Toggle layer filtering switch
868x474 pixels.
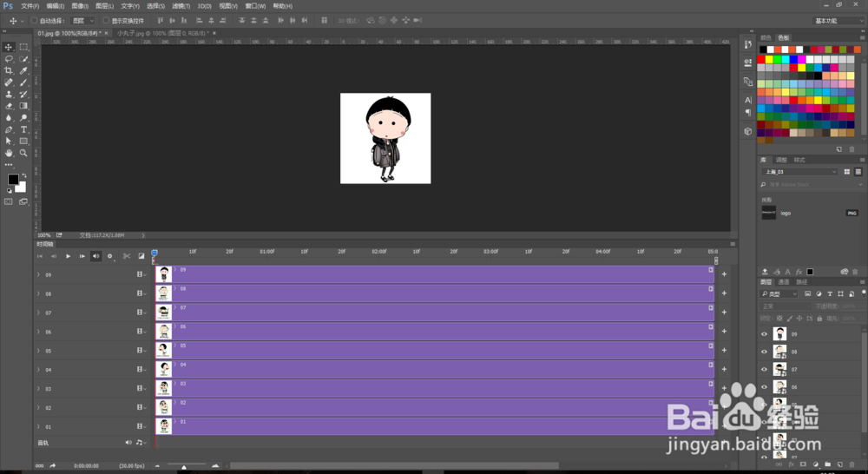click(864, 293)
